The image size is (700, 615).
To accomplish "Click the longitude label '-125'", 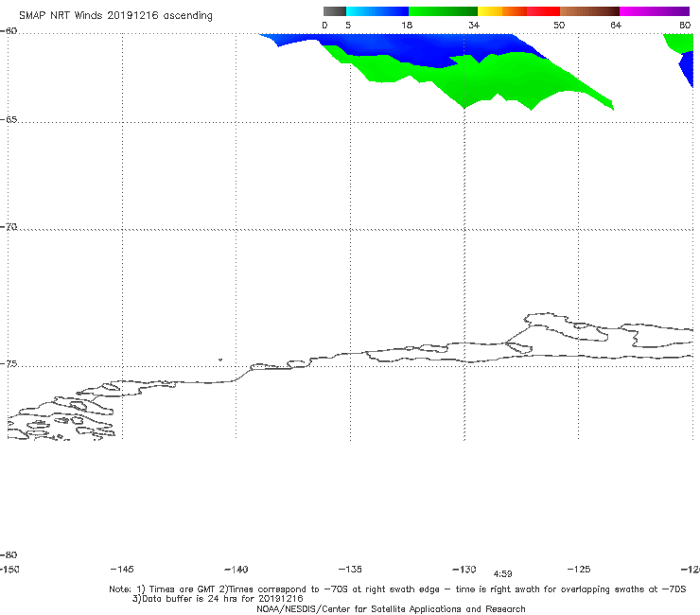I will [x=579, y=569].
